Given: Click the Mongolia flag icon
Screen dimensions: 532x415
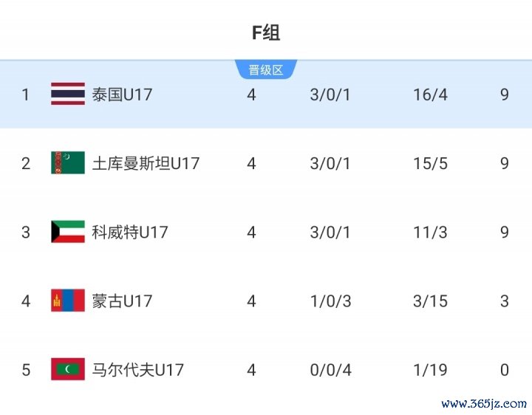Looking at the screenshot, I should click(x=67, y=301).
